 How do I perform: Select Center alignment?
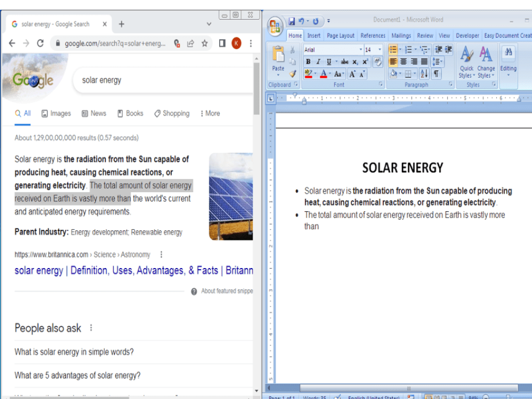pos(403,62)
